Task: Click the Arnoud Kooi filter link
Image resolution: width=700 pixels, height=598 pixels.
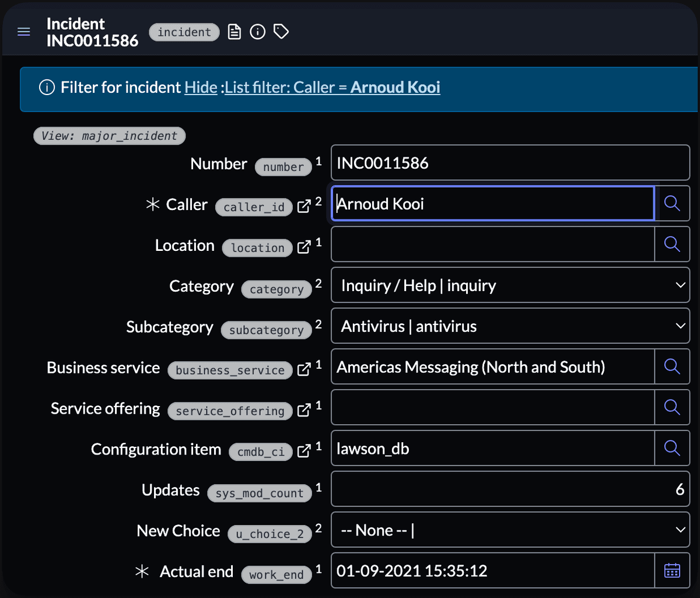Action: tap(395, 88)
